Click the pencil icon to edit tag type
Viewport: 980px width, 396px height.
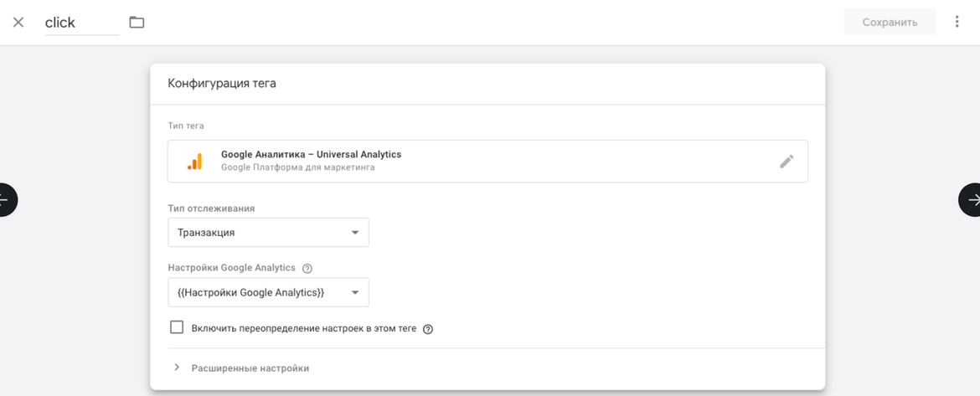tap(787, 162)
